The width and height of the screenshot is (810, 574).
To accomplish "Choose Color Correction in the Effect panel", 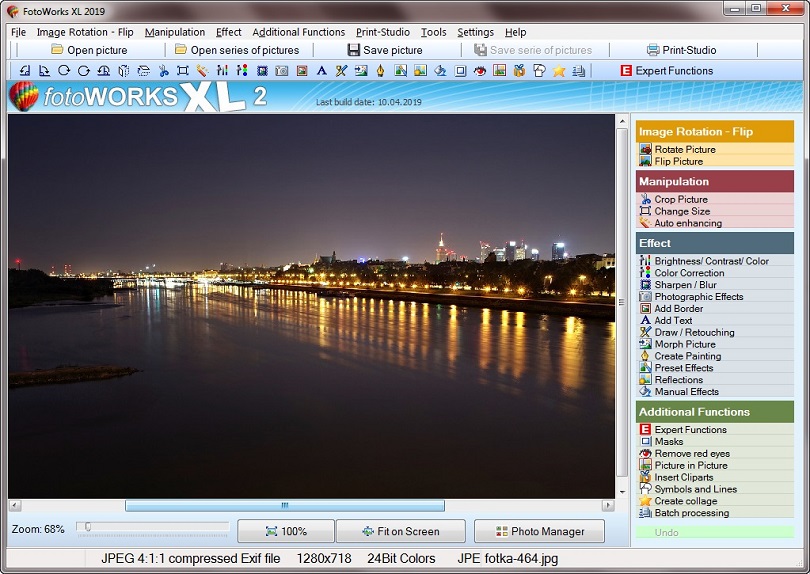I will point(688,273).
